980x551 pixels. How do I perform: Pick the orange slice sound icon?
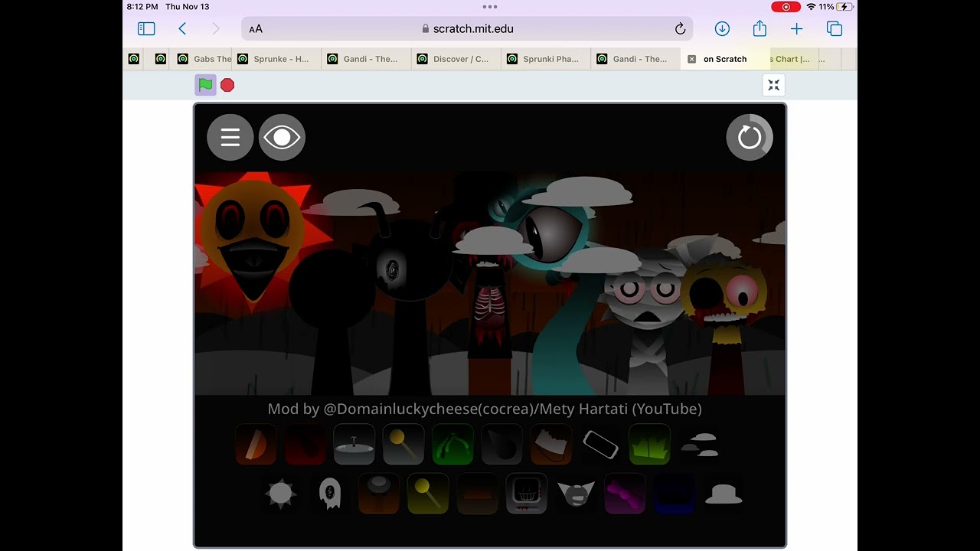pos(256,445)
